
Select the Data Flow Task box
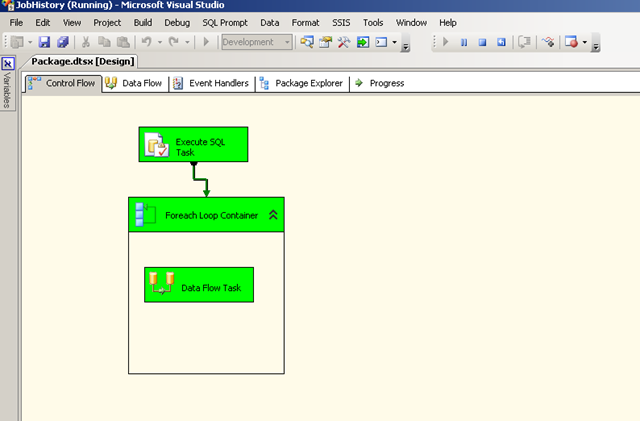click(x=199, y=285)
